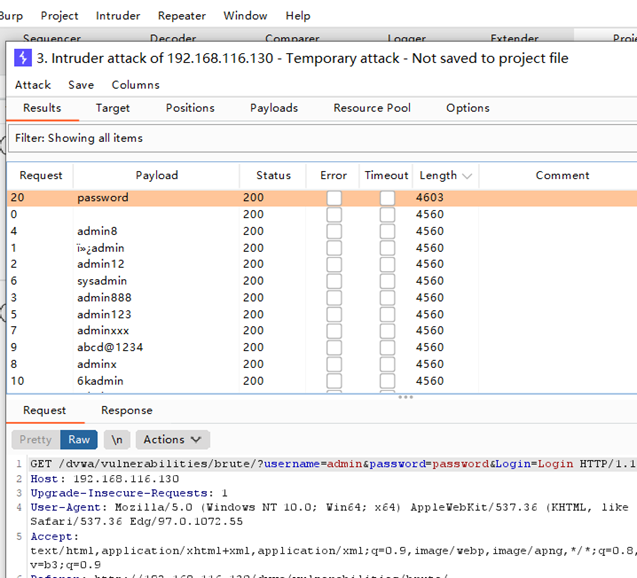
Task: Switch to the Results tab
Action: (42, 108)
